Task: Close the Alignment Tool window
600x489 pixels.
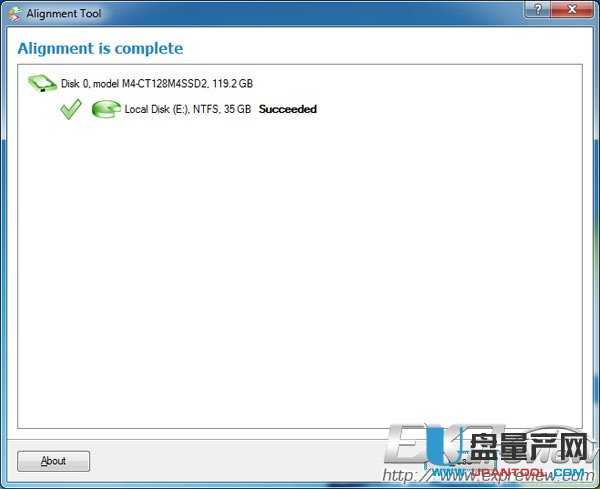Action: tap(572, 9)
